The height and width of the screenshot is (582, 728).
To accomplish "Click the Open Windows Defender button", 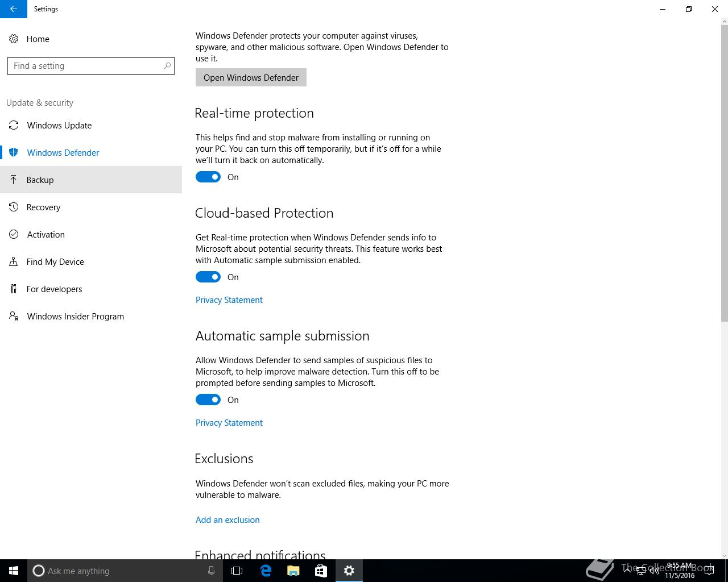I will click(x=251, y=77).
